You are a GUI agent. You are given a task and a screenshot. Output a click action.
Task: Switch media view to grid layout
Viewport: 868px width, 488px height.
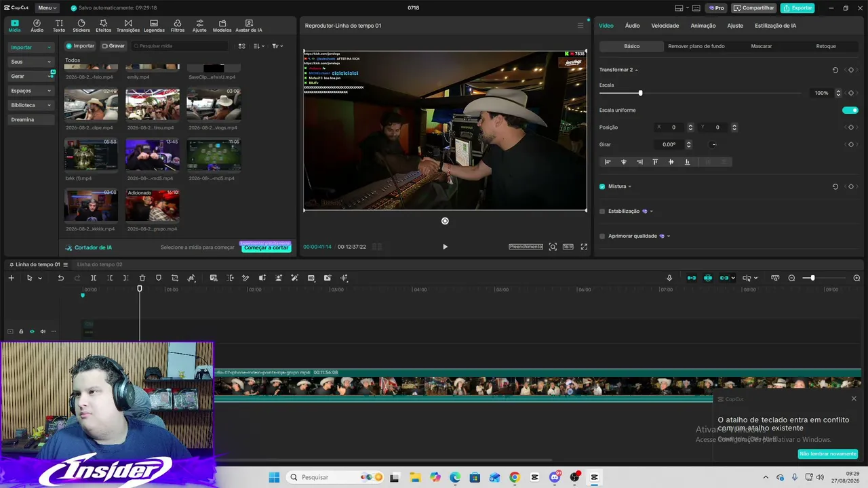(241, 46)
